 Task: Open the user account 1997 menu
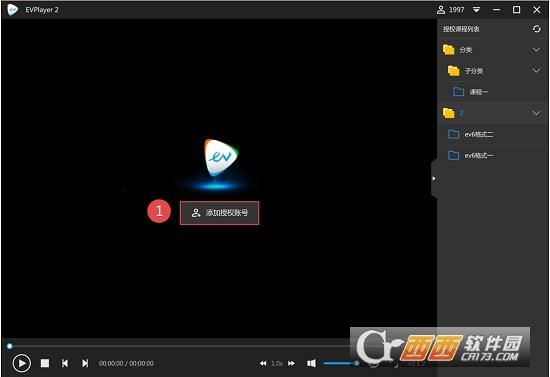pos(450,10)
